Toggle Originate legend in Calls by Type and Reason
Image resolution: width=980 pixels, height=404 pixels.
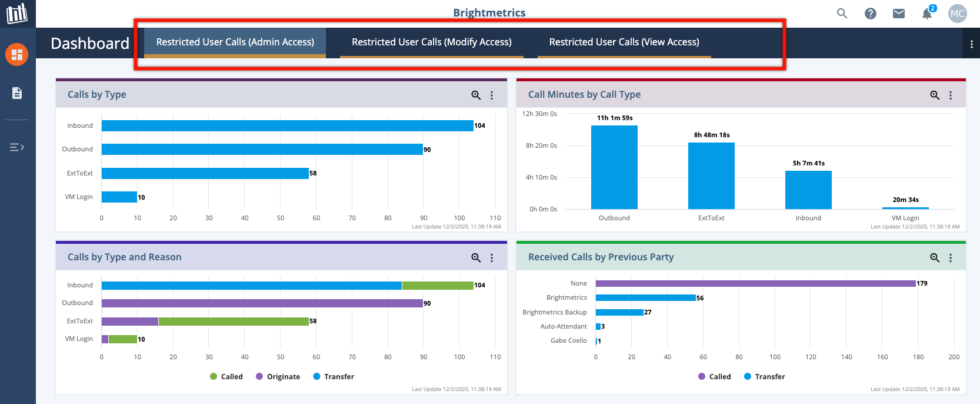pos(278,377)
